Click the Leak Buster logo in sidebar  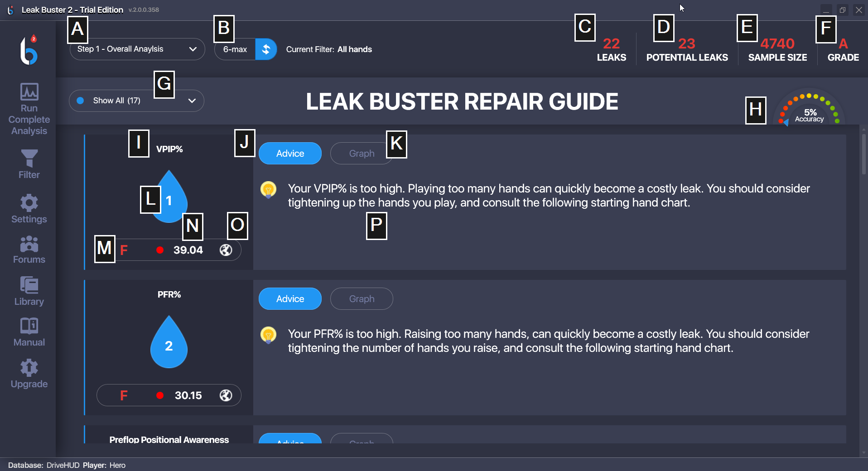point(29,49)
